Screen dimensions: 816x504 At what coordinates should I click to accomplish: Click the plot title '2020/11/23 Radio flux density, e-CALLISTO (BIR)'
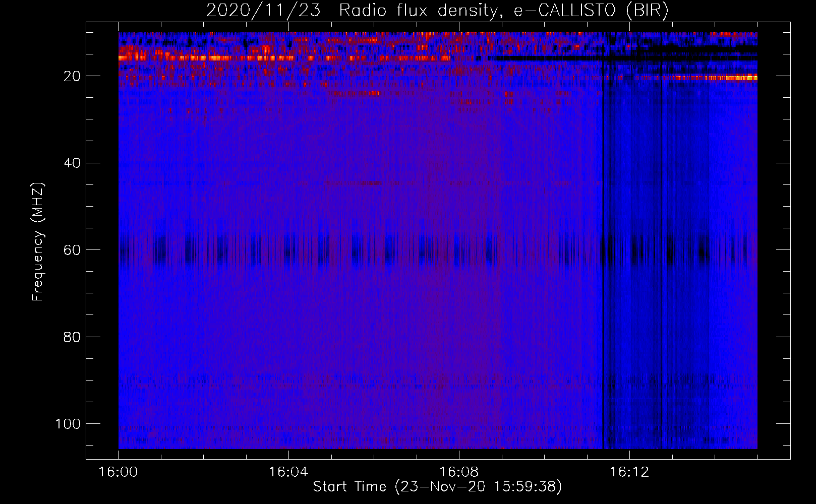click(437, 10)
